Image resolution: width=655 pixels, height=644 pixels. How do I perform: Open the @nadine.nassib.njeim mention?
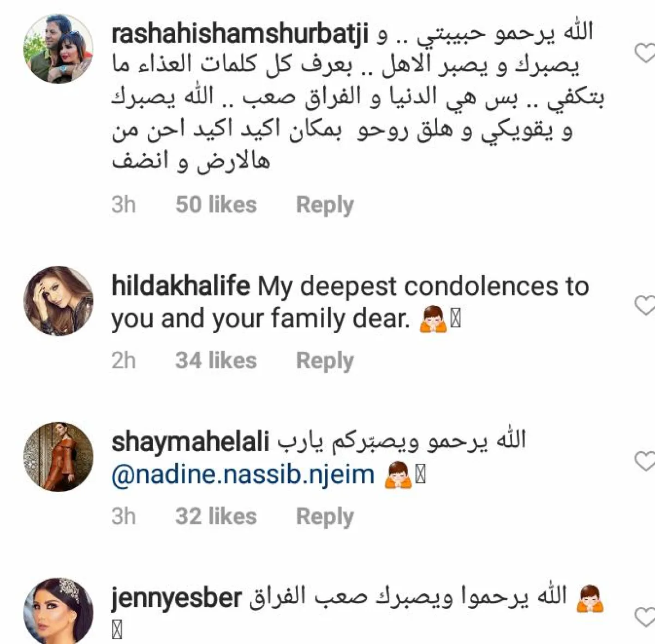tap(243, 474)
